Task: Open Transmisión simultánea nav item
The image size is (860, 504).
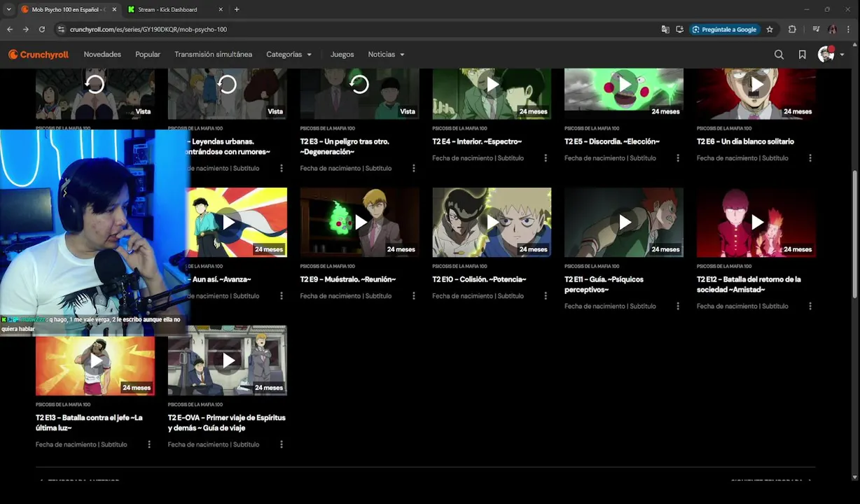Action: click(x=213, y=55)
